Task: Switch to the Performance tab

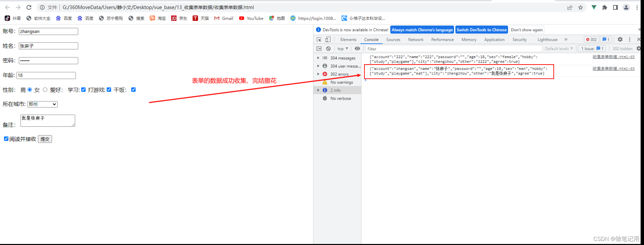Action: [x=442, y=40]
